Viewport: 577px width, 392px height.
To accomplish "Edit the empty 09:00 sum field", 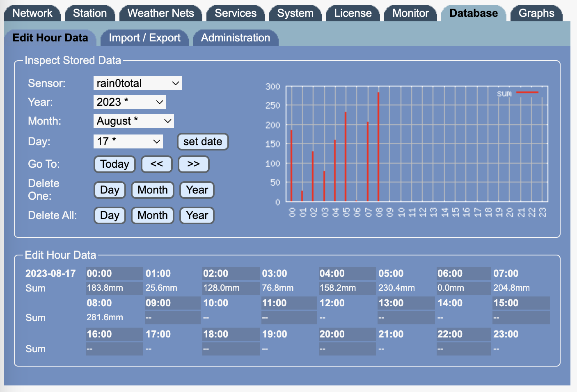I will (172, 317).
